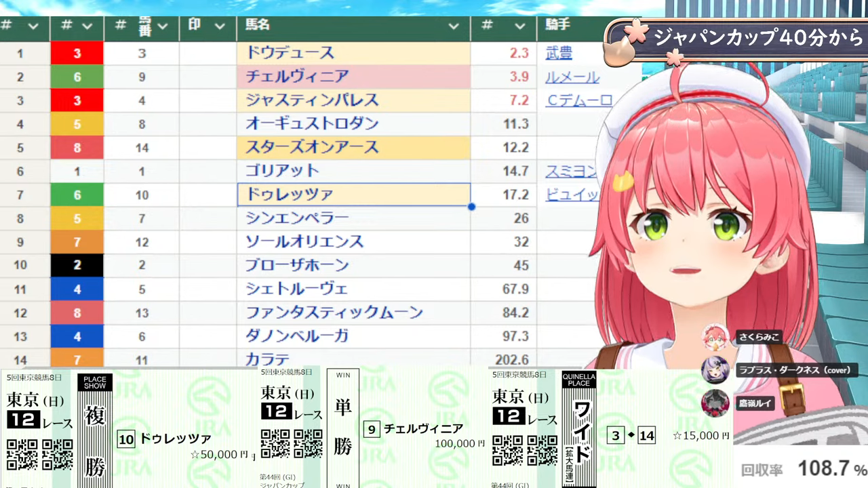Click number 14 box on ワイド ticket
This screenshot has width=868, height=488.
[647, 435]
